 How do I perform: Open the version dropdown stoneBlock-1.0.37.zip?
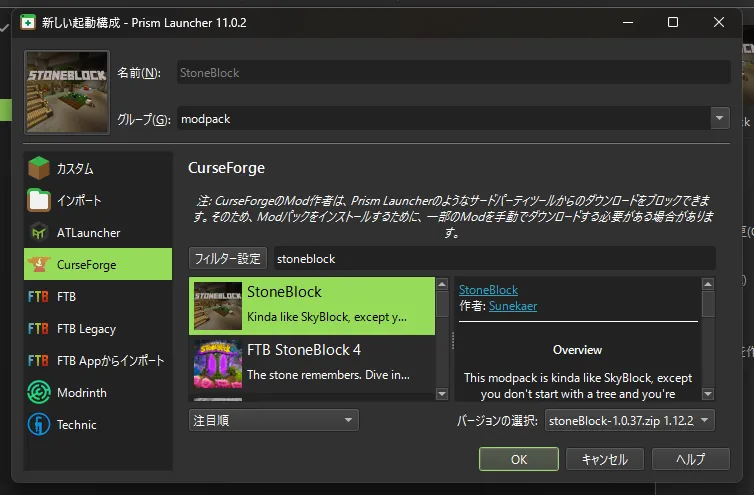(629, 420)
